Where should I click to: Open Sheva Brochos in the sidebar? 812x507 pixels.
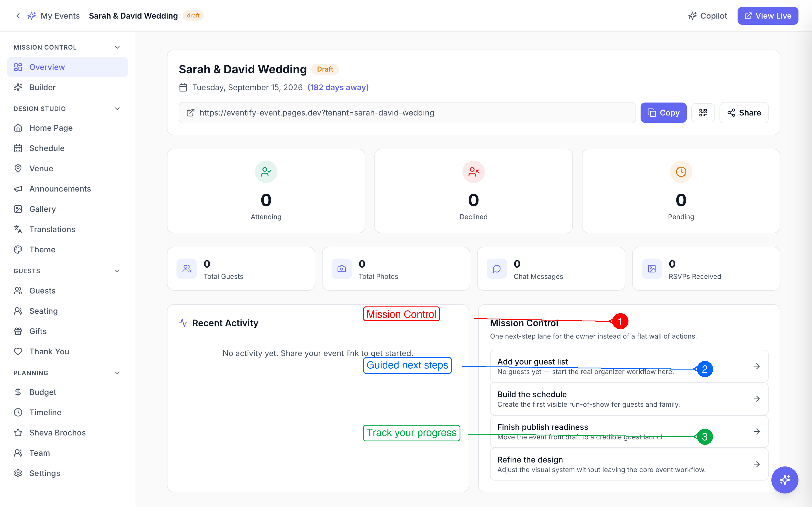tap(58, 433)
